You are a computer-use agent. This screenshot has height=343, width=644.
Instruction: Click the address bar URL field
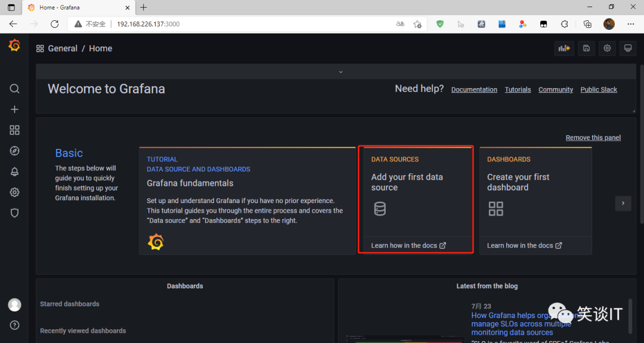click(246, 24)
